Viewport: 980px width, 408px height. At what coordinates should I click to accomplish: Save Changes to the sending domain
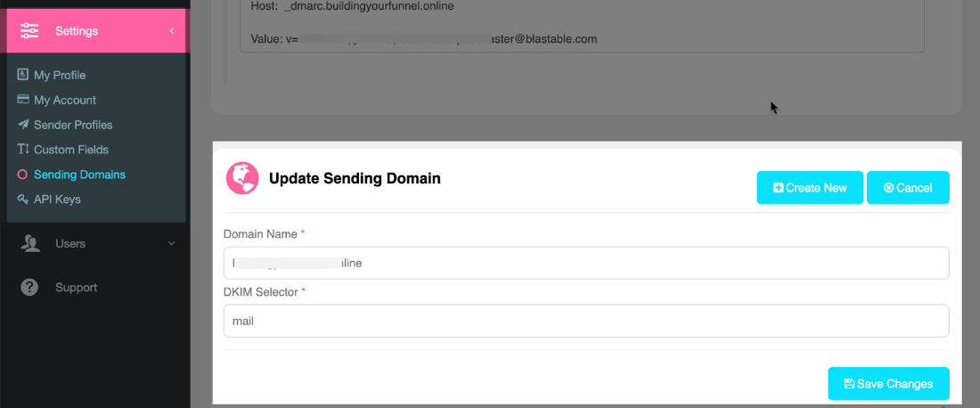coord(888,384)
